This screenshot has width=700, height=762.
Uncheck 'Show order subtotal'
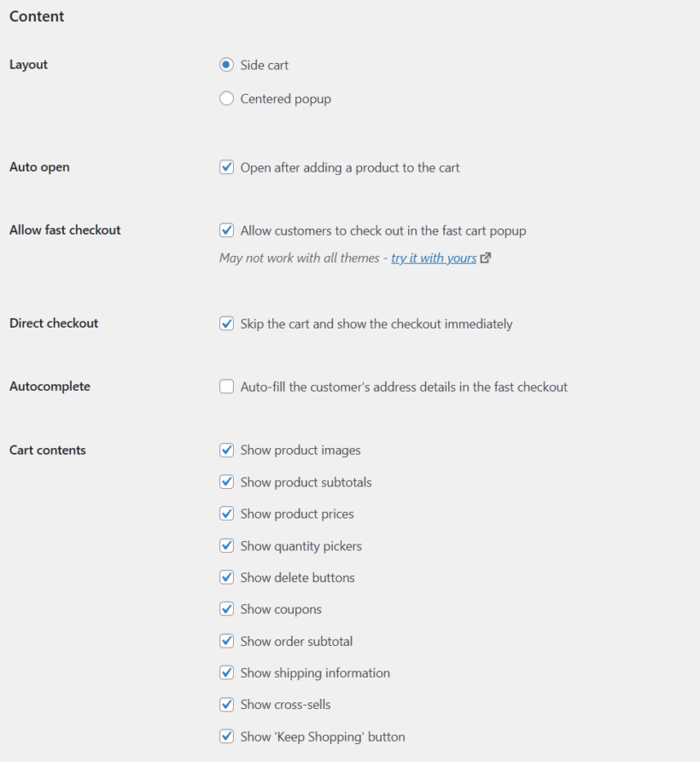[226, 641]
